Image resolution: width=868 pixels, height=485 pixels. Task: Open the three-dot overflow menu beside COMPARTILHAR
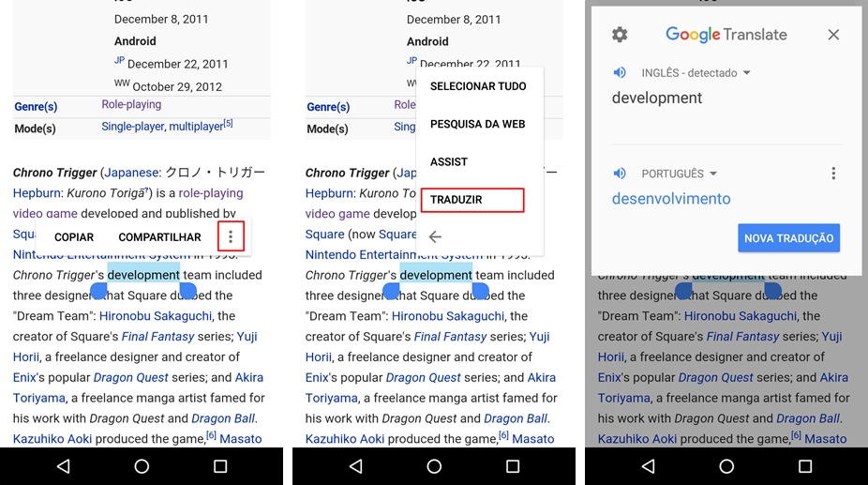[x=231, y=237]
